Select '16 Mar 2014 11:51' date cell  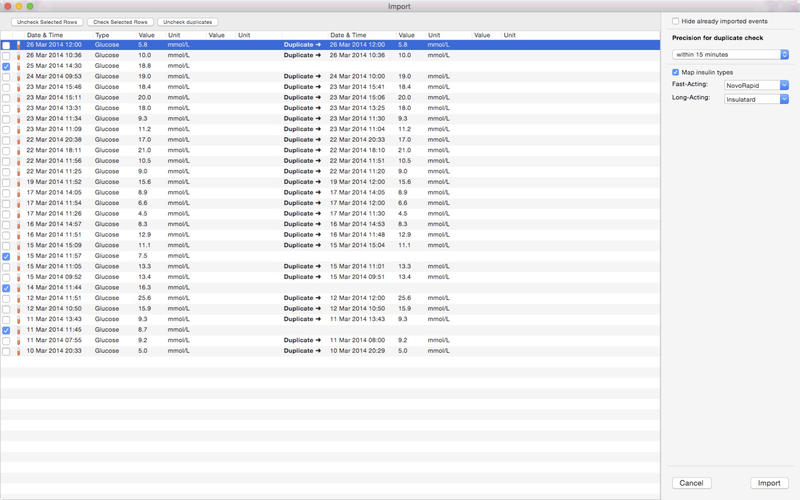click(54, 235)
